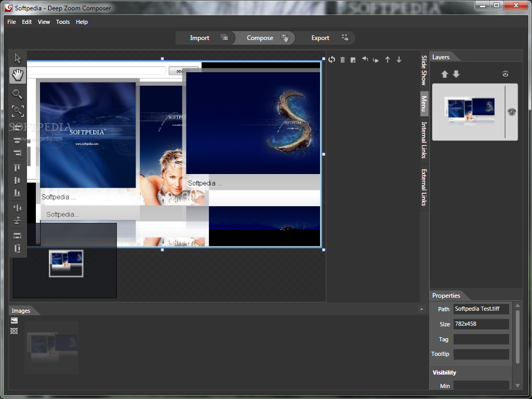This screenshot has width=532, height=399.
Task: Select the zoom-to-region tool with corner brackets
Action: (18, 111)
